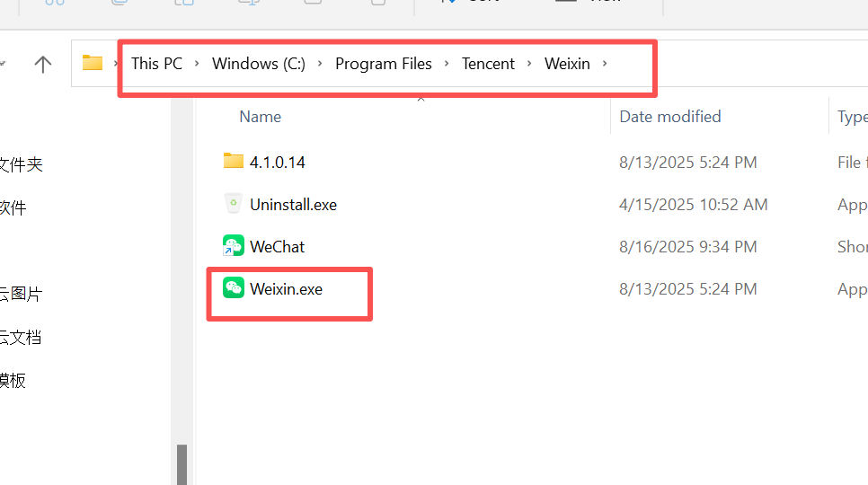Sort files by the Name column header
Viewport: 868px width, 485px height.
[261, 117]
